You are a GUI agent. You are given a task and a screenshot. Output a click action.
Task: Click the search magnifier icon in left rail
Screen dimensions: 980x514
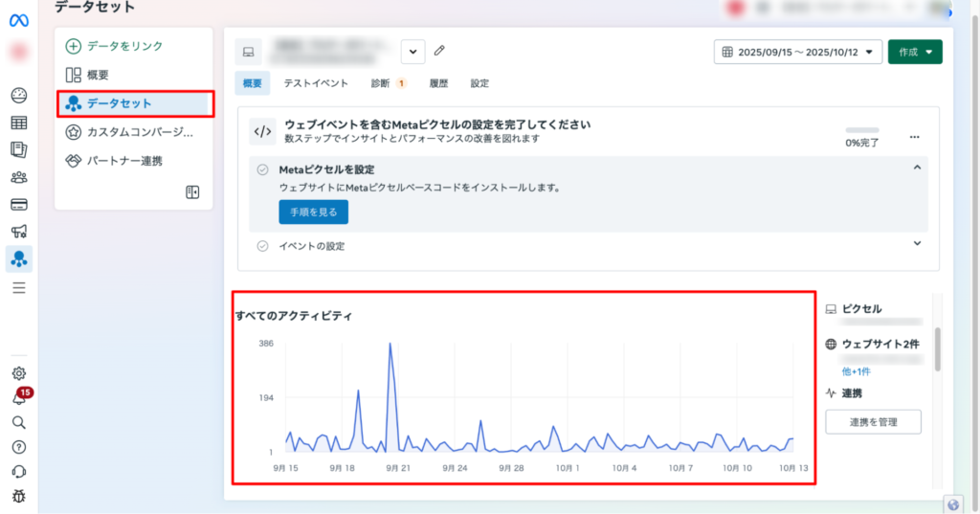[x=19, y=422]
